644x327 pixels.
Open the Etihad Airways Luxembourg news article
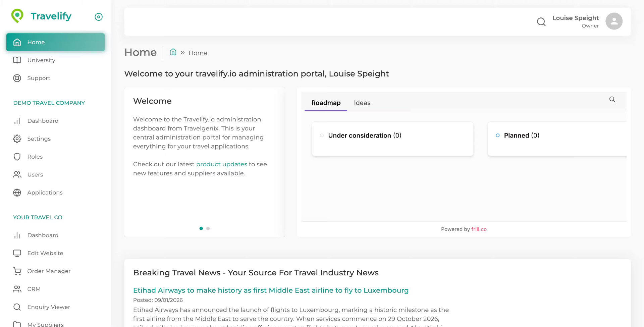pyautogui.click(x=271, y=290)
